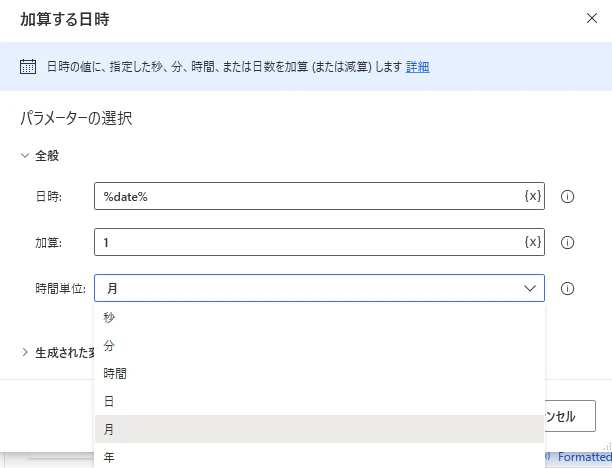Select 日 from the time unit list

[319, 401]
